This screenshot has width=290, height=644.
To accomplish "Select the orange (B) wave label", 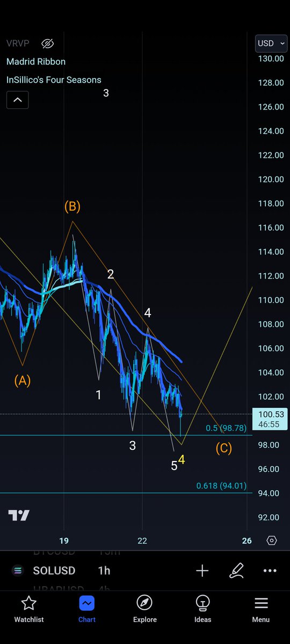I will [x=73, y=206].
